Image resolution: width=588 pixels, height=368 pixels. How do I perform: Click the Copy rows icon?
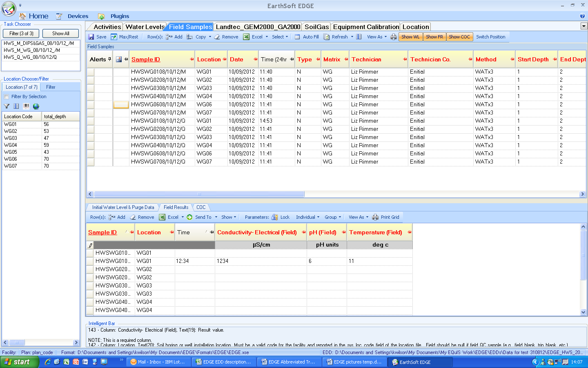(x=190, y=37)
